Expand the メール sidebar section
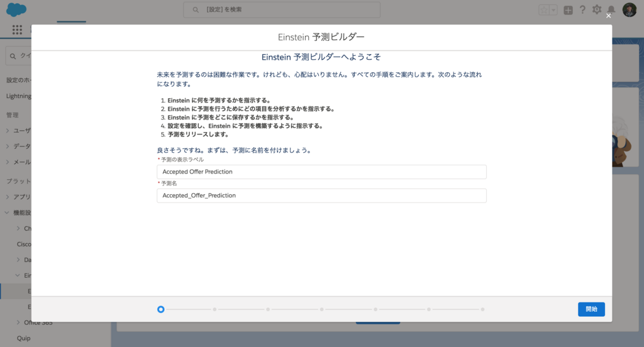Screen dimensions: 644x347 (8, 162)
